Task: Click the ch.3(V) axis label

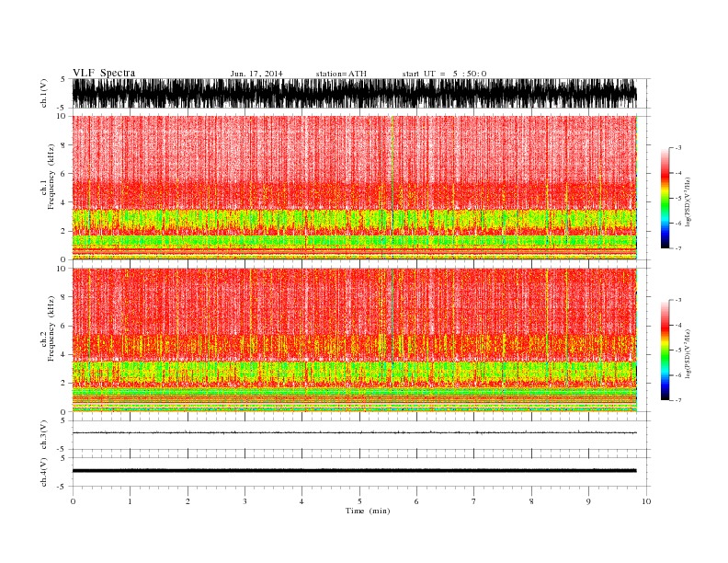Action: [43, 435]
